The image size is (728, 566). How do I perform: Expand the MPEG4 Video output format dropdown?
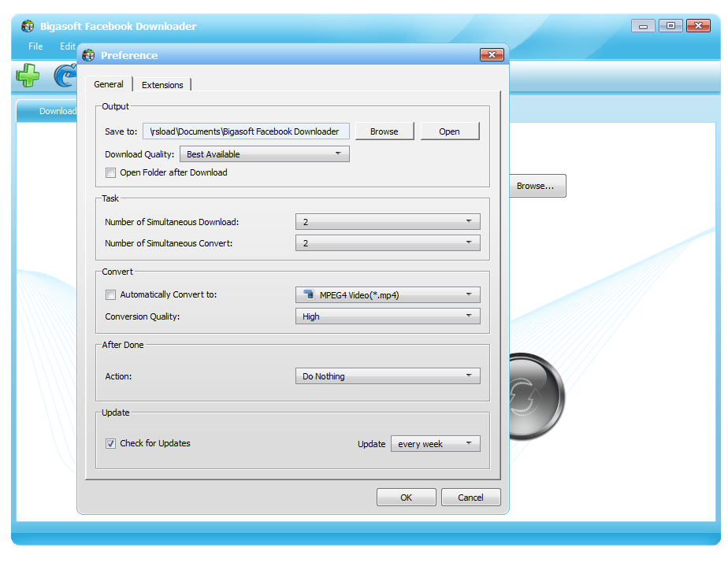(x=470, y=294)
